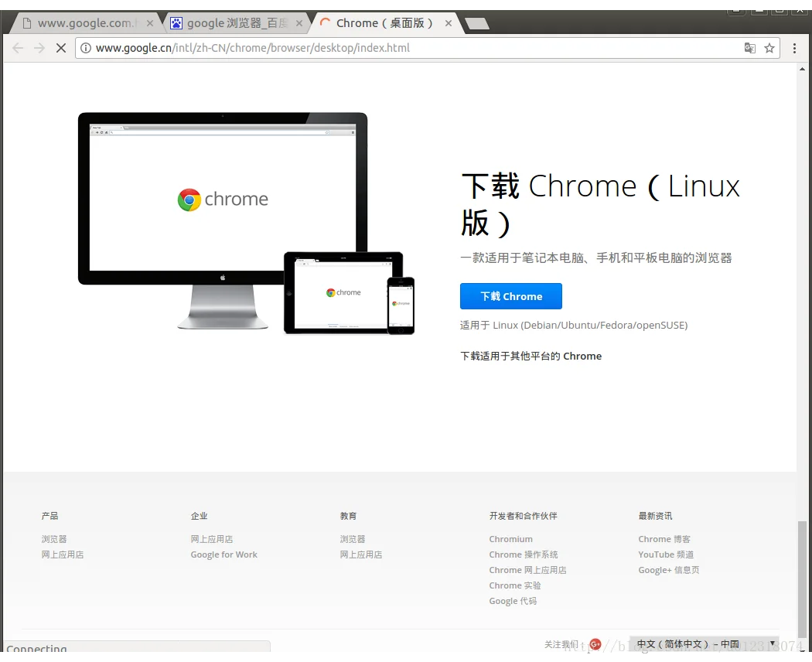Open Chrome 网上应用店 link
This screenshot has height=662, width=812.
coord(527,570)
